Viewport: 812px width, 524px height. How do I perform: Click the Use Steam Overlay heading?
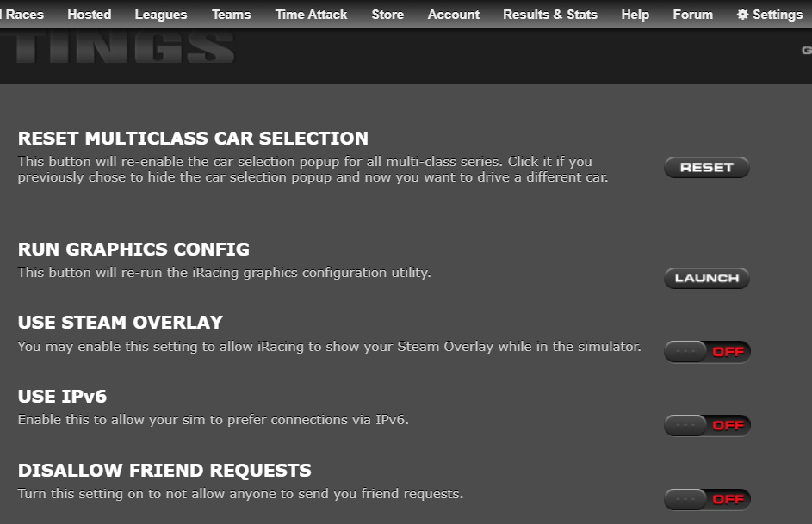pyautogui.click(x=121, y=323)
